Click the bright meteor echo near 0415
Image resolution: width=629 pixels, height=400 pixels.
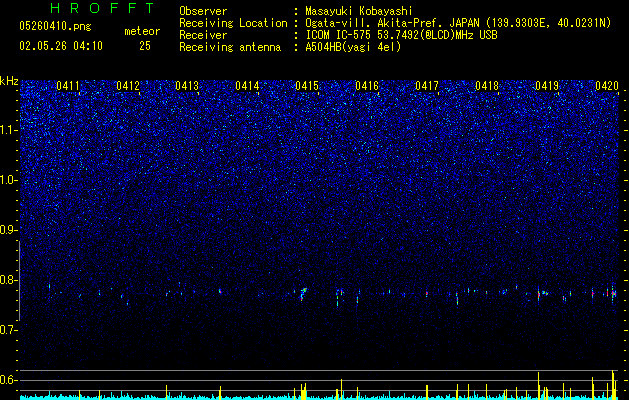303,293
